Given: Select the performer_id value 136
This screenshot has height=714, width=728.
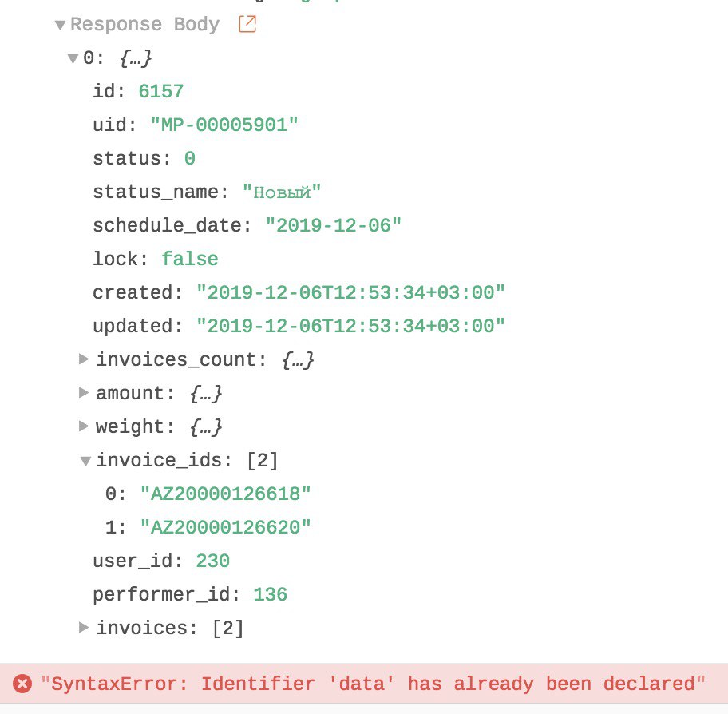Looking at the screenshot, I should 270,595.
